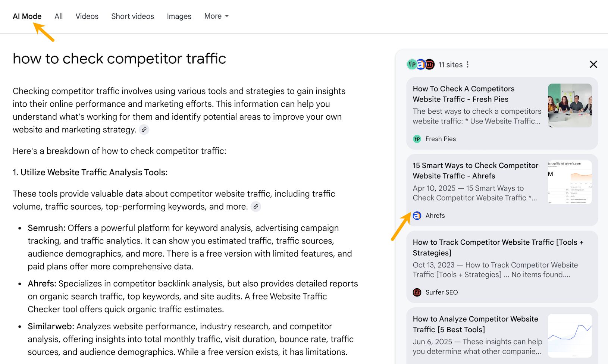608x364 pixels.
Task: Open the Fresh Pies article link
Action: click(x=464, y=94)
